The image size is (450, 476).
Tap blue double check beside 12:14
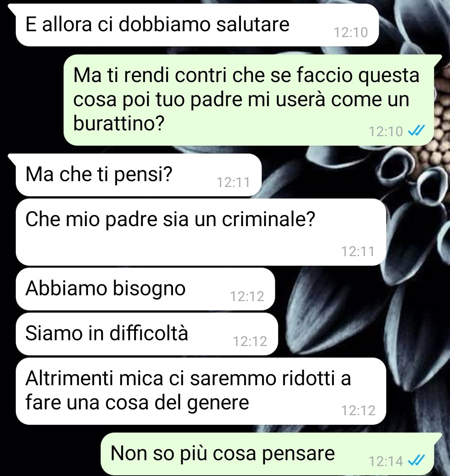(416, 461)
